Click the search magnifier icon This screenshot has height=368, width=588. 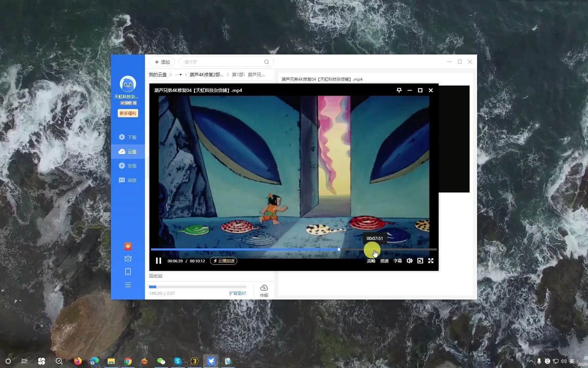[267, 62]
